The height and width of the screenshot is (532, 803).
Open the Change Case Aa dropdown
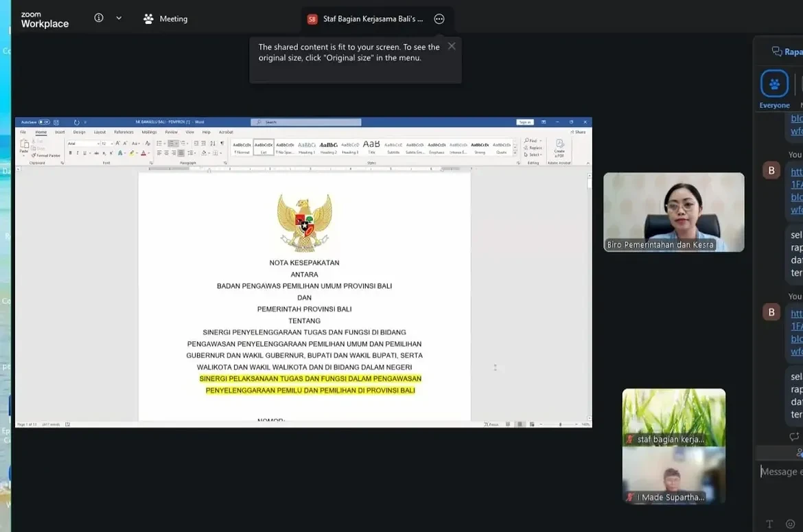pos(136,143)
